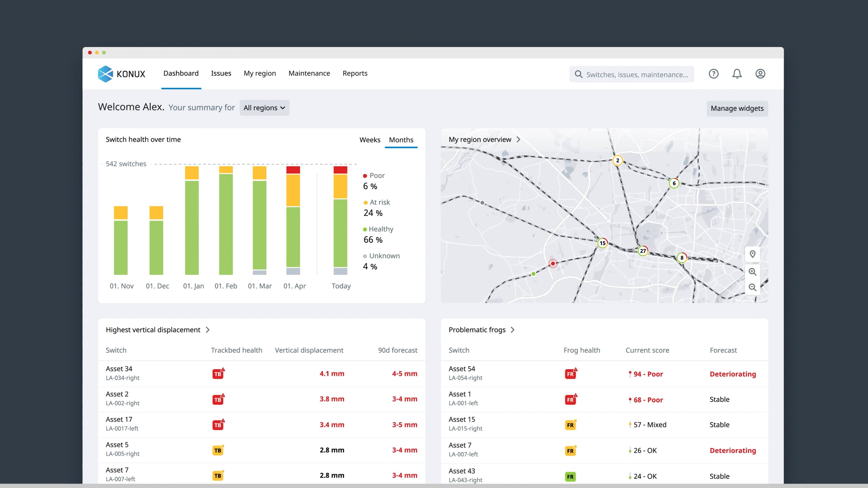The height and width of the screenshot is (488, 868).
Task: Select map cluster marker labeled 8
Action: tap(682, 258)
